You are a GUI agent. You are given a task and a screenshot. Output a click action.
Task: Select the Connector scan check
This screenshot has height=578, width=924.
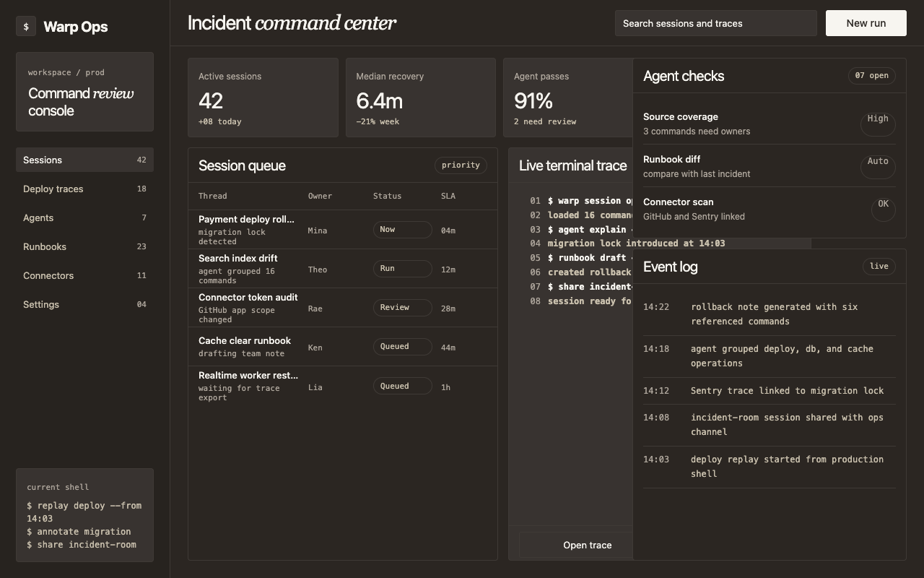(x=770, y=209)
